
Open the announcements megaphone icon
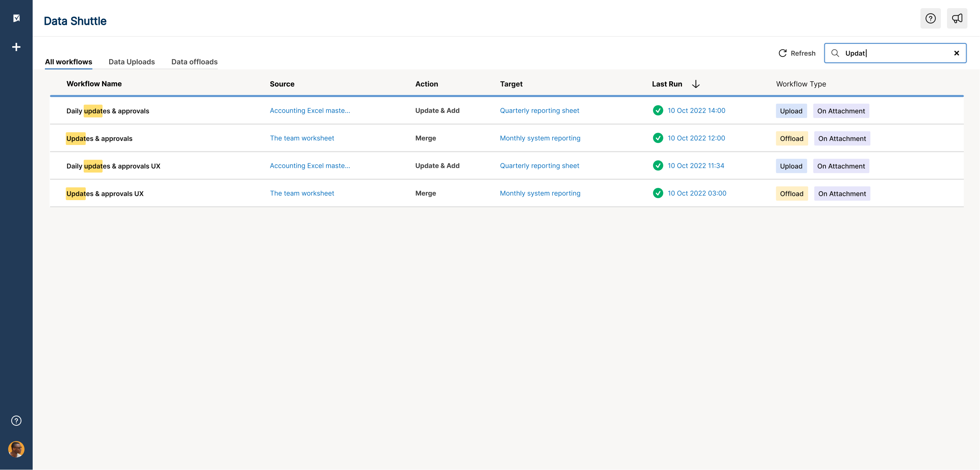tap(957, 18)
